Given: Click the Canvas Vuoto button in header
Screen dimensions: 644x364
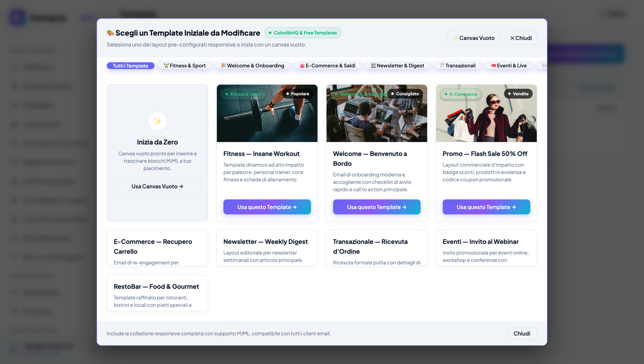Looking at the screenshot, I should (474, 38).
